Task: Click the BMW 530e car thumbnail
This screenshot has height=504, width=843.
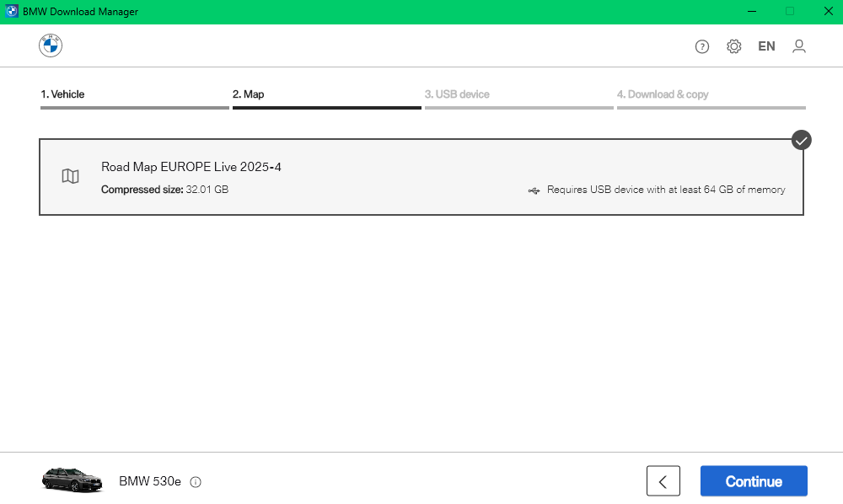Action: [72, 480]
